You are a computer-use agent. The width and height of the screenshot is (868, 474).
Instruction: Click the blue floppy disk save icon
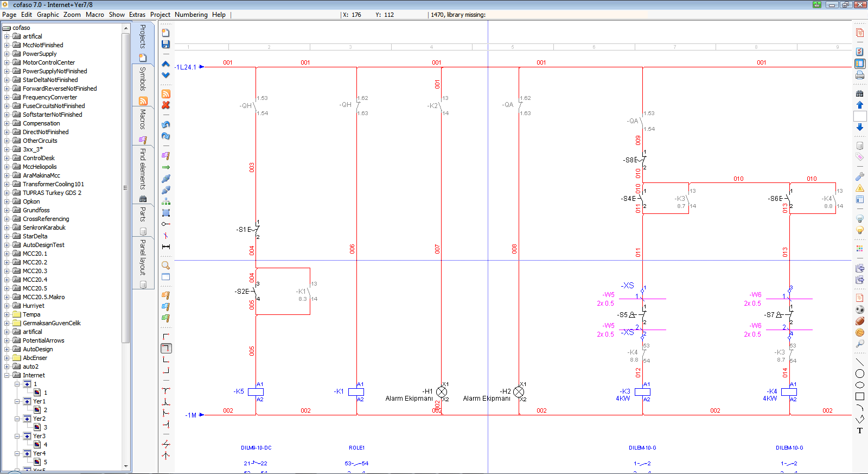165,44
